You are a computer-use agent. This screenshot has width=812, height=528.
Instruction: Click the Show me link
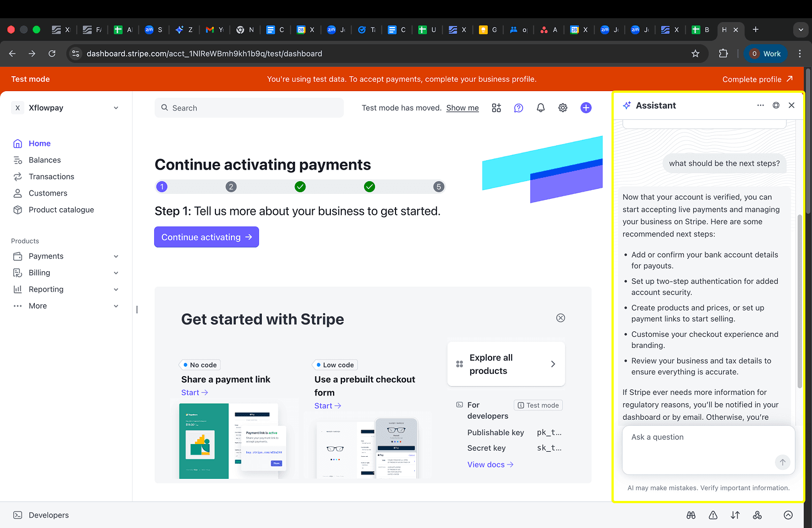(462, 108)
